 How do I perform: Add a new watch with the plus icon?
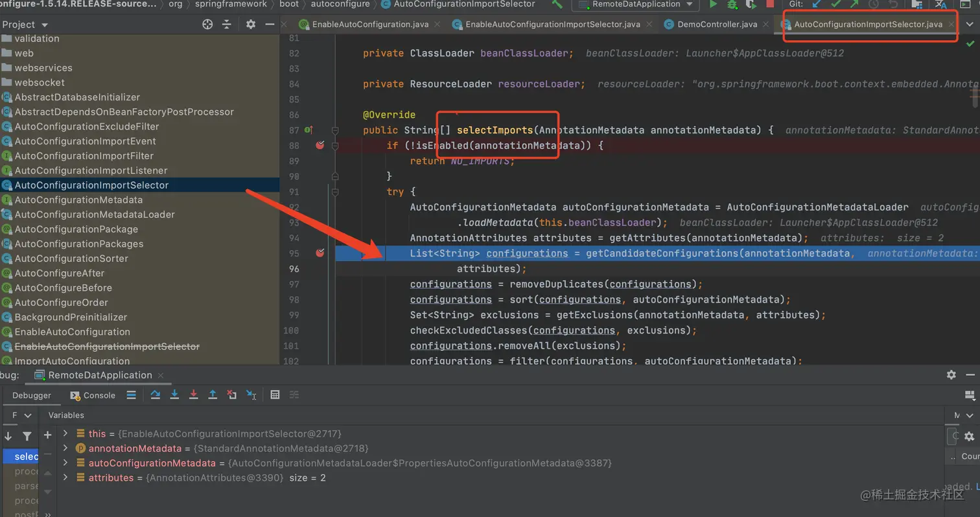coord(47,435)
